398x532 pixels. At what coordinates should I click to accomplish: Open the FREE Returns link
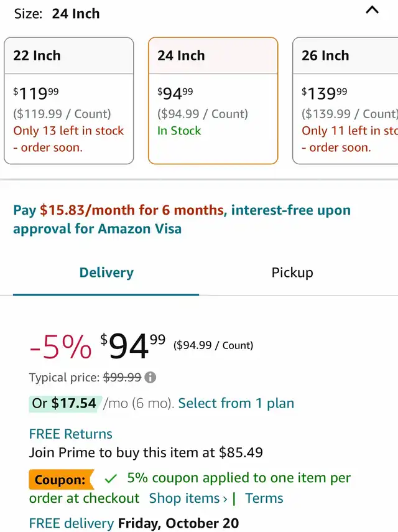70,434
